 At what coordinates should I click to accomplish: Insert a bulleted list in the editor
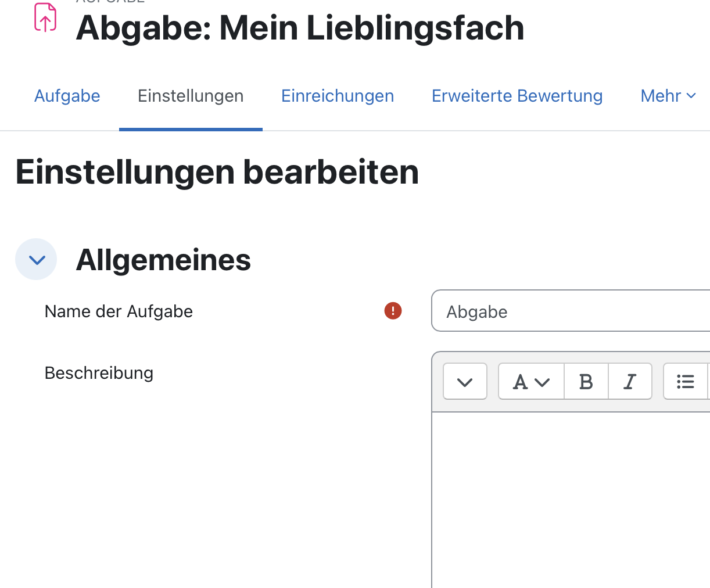click(686, 382)
